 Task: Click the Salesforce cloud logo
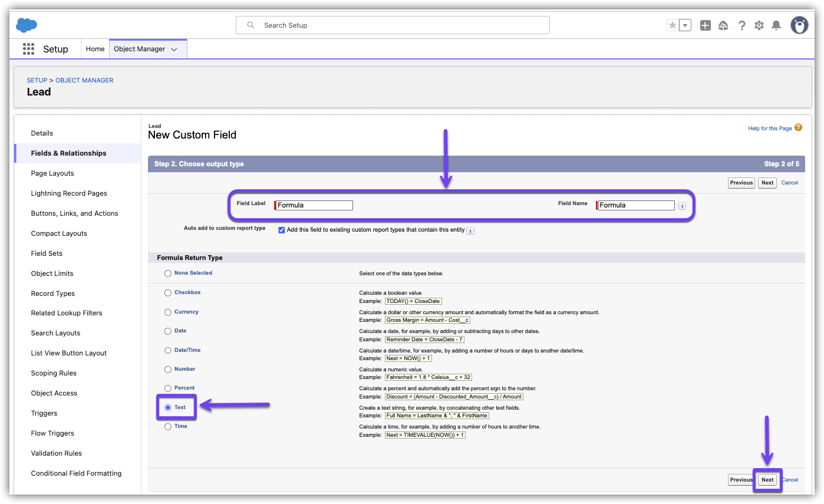tap(27, 25)
